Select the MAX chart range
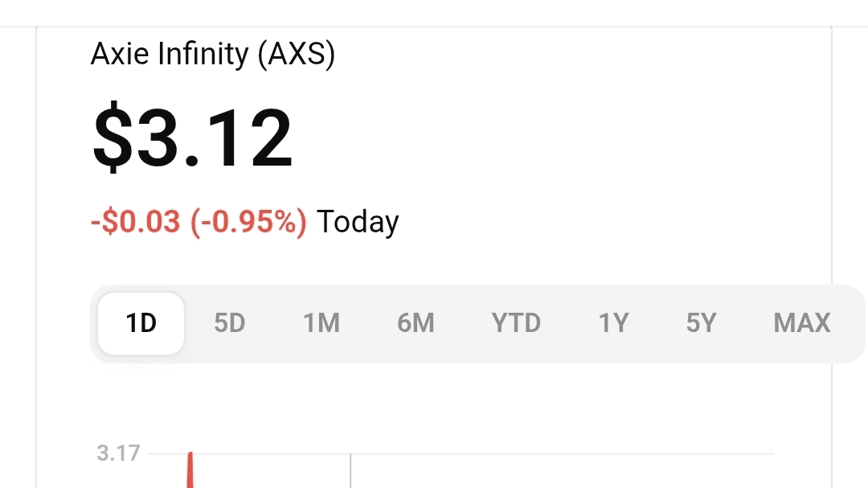868x488 pixels. pos(801,322)
